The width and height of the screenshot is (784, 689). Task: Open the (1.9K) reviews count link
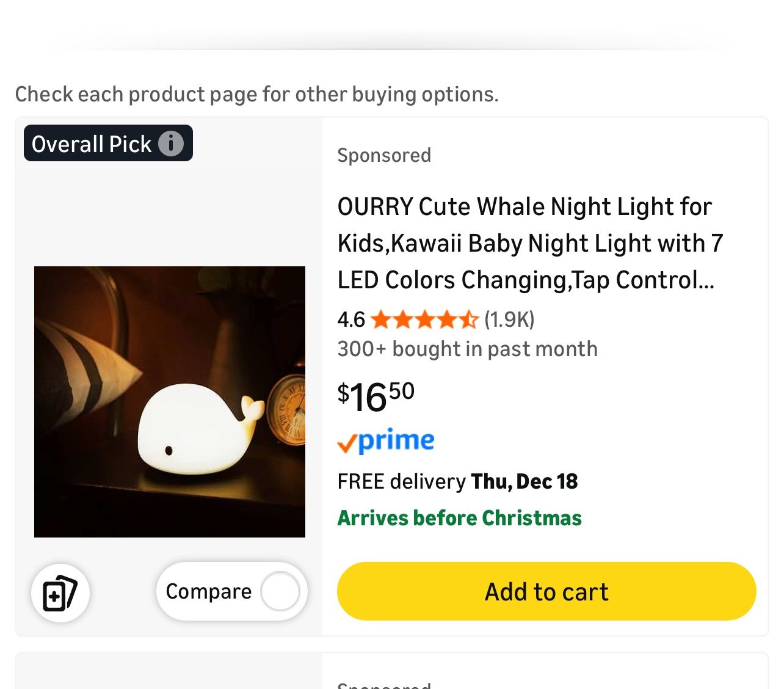509,319
